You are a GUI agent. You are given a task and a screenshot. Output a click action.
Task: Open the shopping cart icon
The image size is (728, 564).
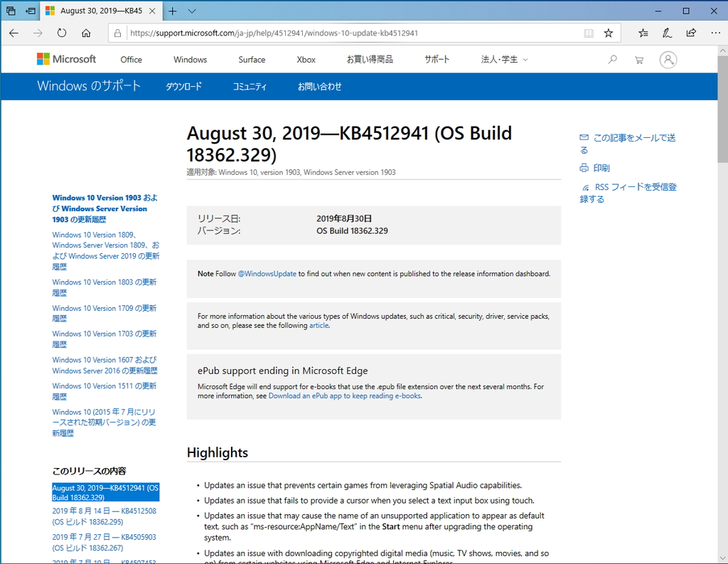[639, 60]
